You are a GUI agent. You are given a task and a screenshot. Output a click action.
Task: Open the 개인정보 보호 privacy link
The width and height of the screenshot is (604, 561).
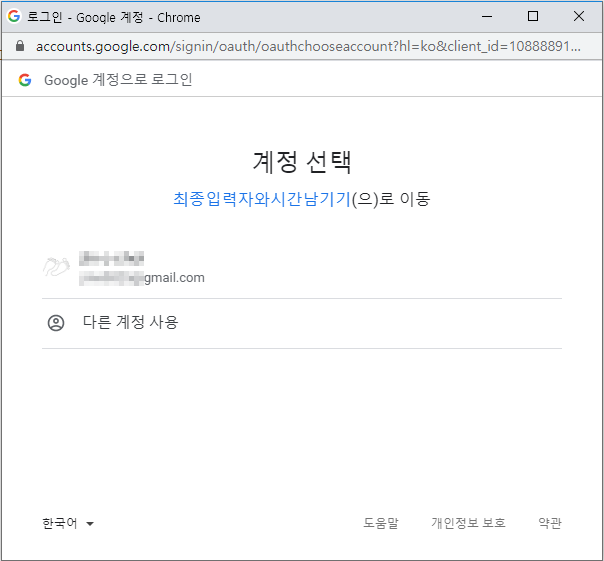[x=468, y=523]
